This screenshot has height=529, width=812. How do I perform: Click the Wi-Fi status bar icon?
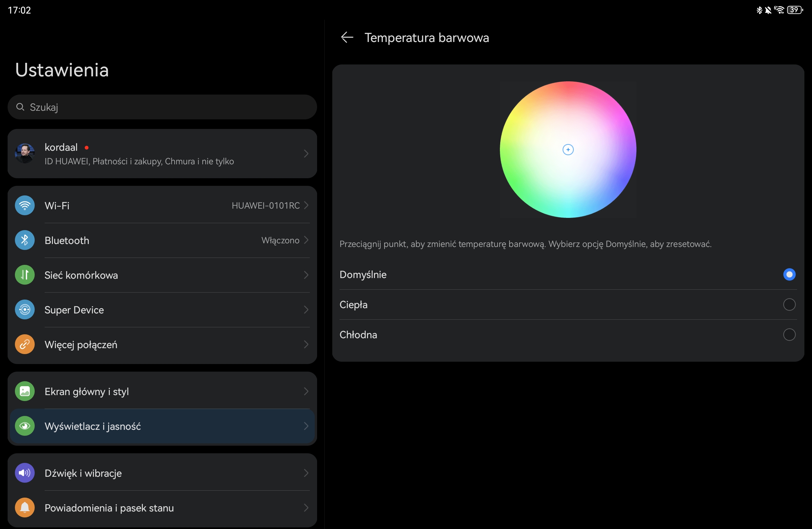tap(779, 10)
